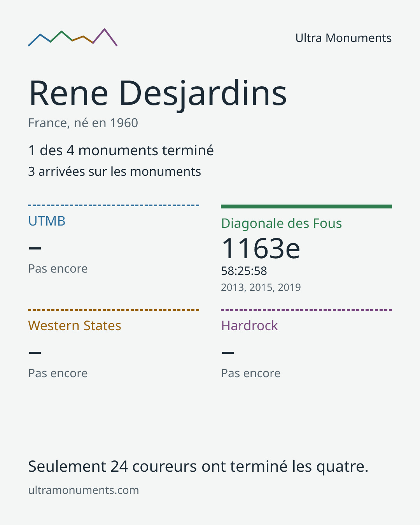Click 'Seulement 24 coureurs ont terminé les quatre.'
This screenshot has width=420, height=525.
pos(198,466)
